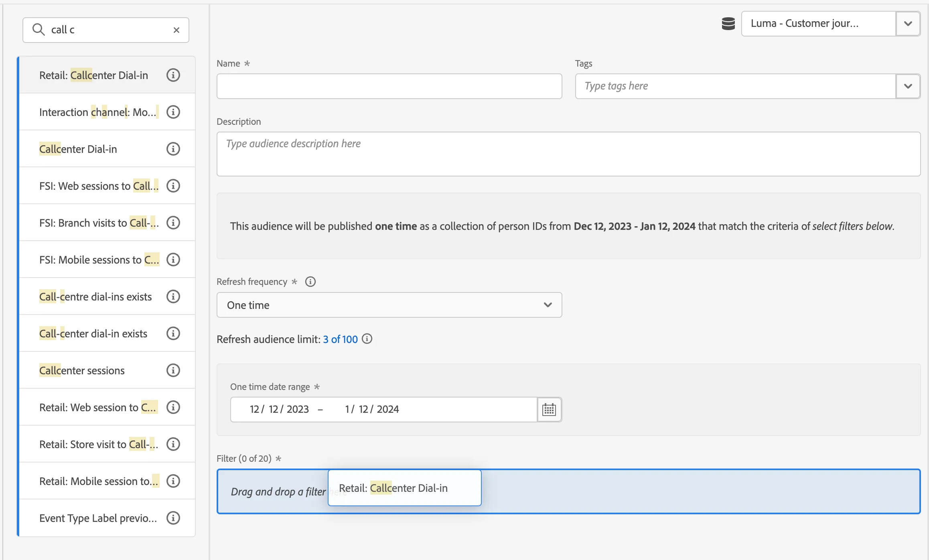The height and width of the screenshot is (560, 929).
Task: Select FSI: Web sessions to Call... item
Action: (x=107, y=186)
